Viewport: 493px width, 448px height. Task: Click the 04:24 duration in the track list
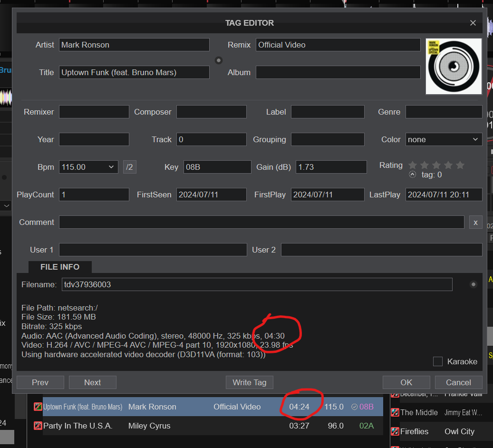point(299,407)
